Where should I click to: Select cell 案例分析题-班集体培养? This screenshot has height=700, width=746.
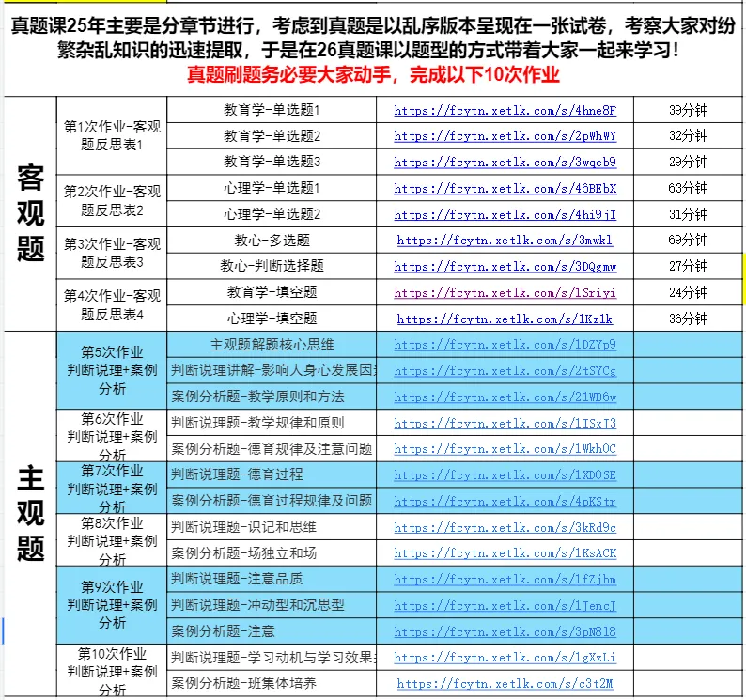pos(272,683)
